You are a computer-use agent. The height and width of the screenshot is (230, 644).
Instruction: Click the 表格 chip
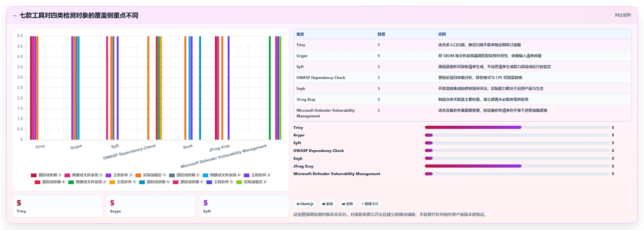pos(327,204)
